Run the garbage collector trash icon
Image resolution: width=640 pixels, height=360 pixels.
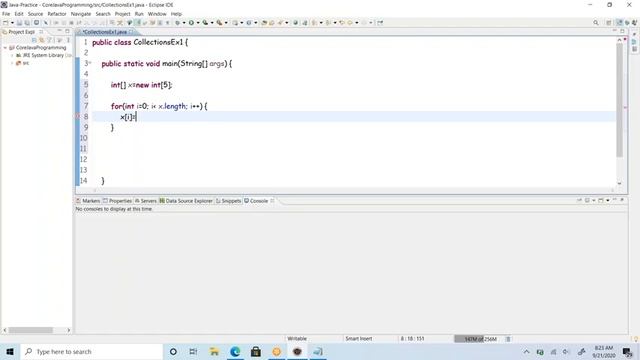pos(508,339)
